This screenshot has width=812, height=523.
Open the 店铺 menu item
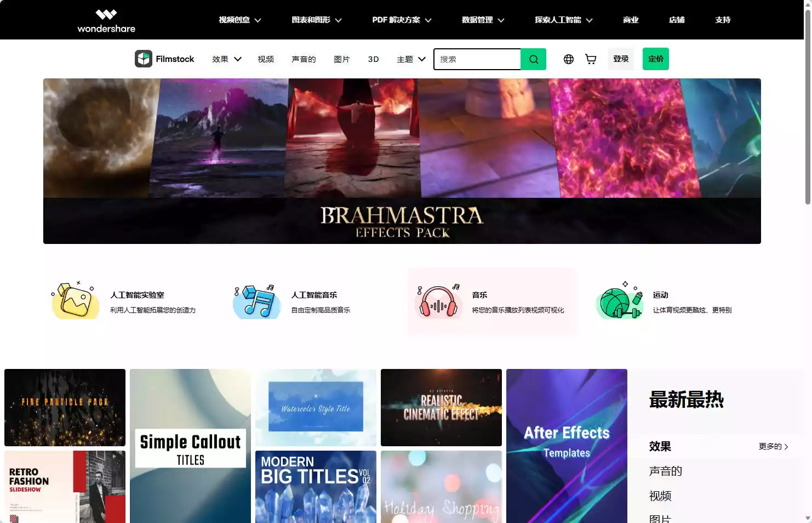677,20
